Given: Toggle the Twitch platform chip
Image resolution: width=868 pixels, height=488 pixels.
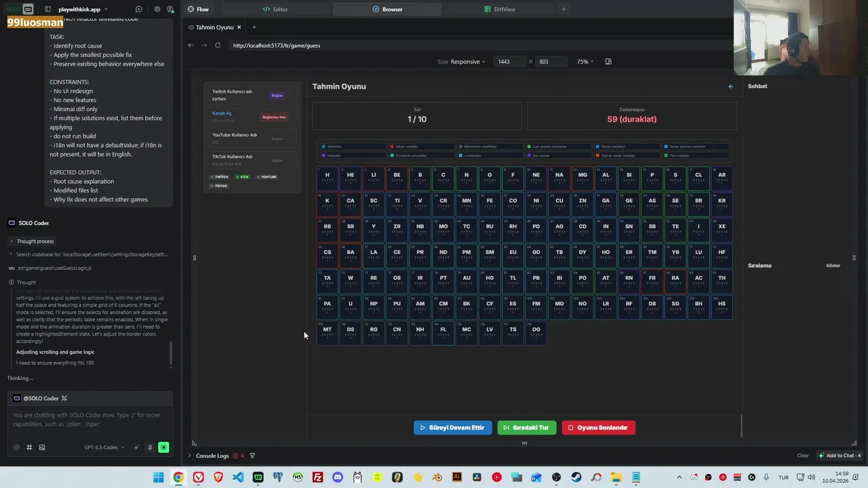Looking at the screenshot, I should [x=219, y=177].
